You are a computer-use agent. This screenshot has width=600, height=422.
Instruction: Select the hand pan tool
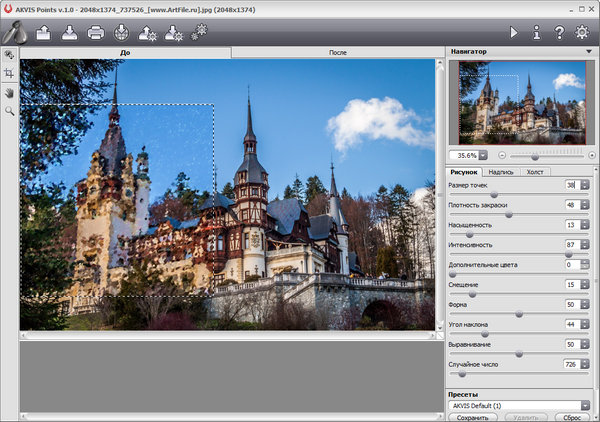9,92
